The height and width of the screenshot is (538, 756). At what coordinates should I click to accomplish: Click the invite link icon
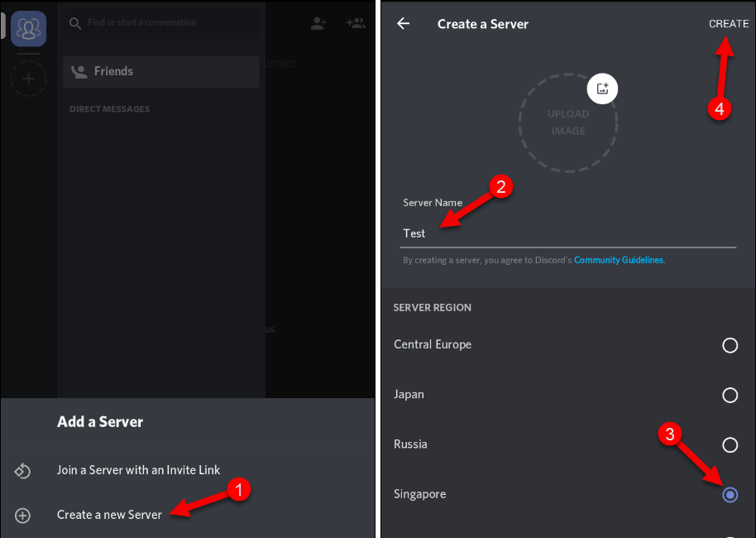point(22,470)
